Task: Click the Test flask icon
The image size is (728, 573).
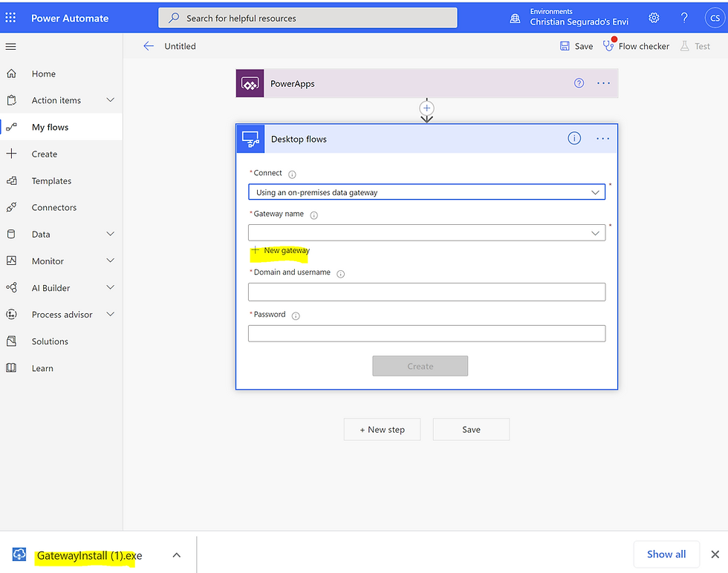Action: (684, 46)
